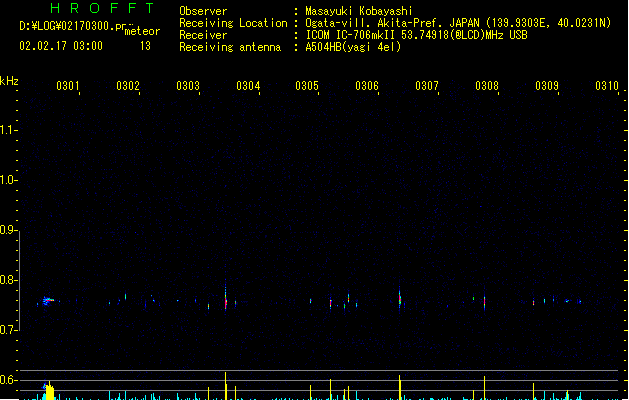Image resolution: width=629 pixels, height=400 pixels.
Task: Click the strong echo streak before 0304
Action: tap(225, 296)
